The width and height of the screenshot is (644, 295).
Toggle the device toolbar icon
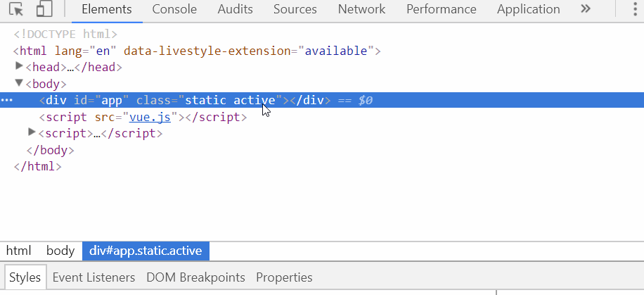click(x=44, y=9)
